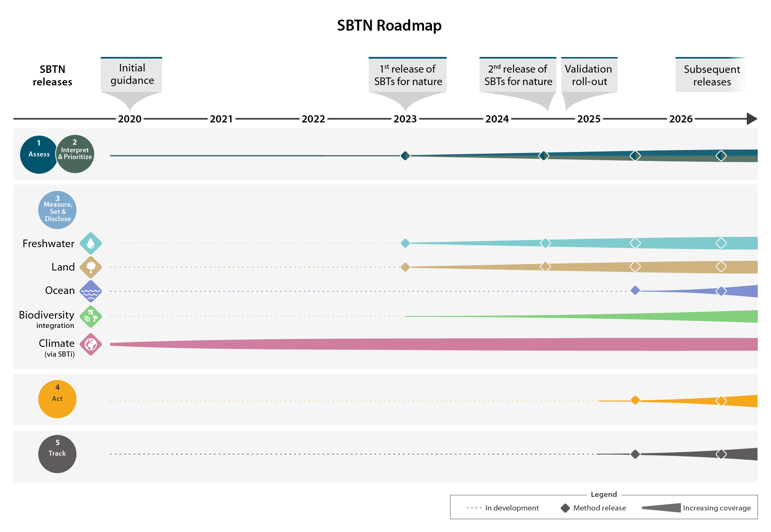Click the Freshwater water-drop icon
This screenshot has width=771, height=532.
(x=91, y=243)
